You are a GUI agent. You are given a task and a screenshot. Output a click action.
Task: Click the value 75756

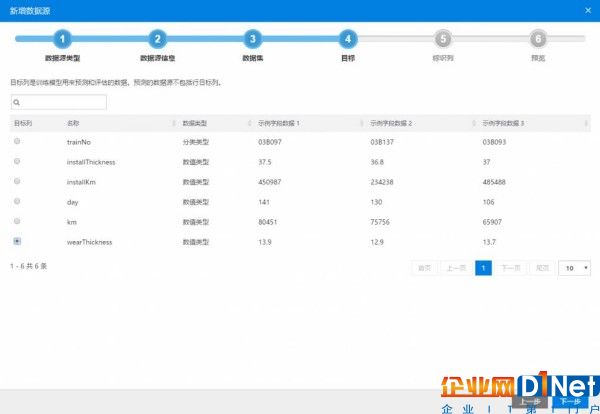click(380, 222)
